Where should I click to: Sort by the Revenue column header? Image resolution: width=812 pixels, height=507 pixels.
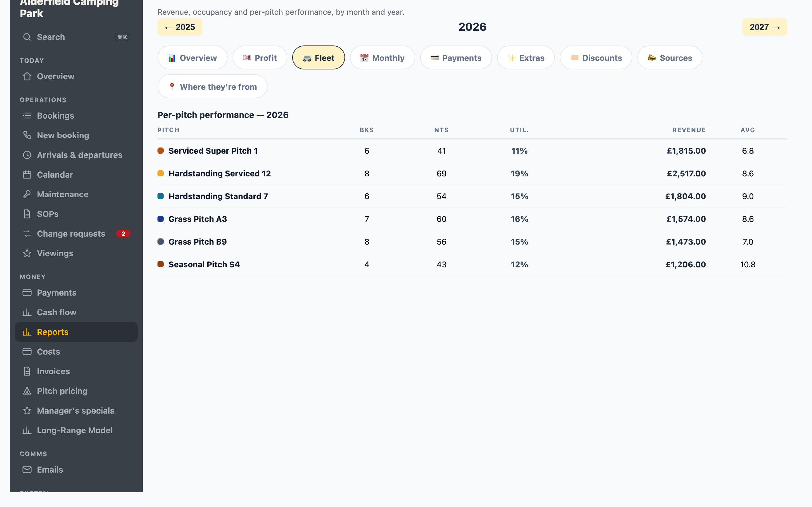(x=689, y=130)
